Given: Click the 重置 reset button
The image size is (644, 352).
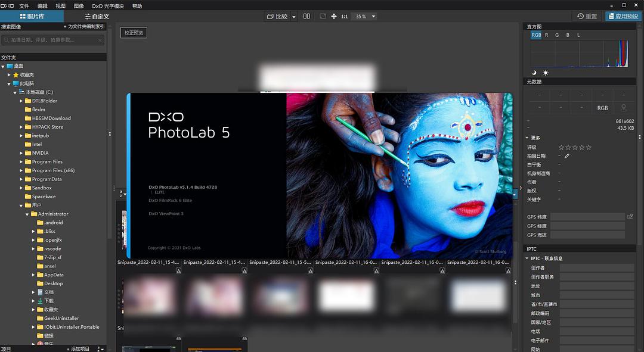Looking at the screenshot, I should 587,16.
